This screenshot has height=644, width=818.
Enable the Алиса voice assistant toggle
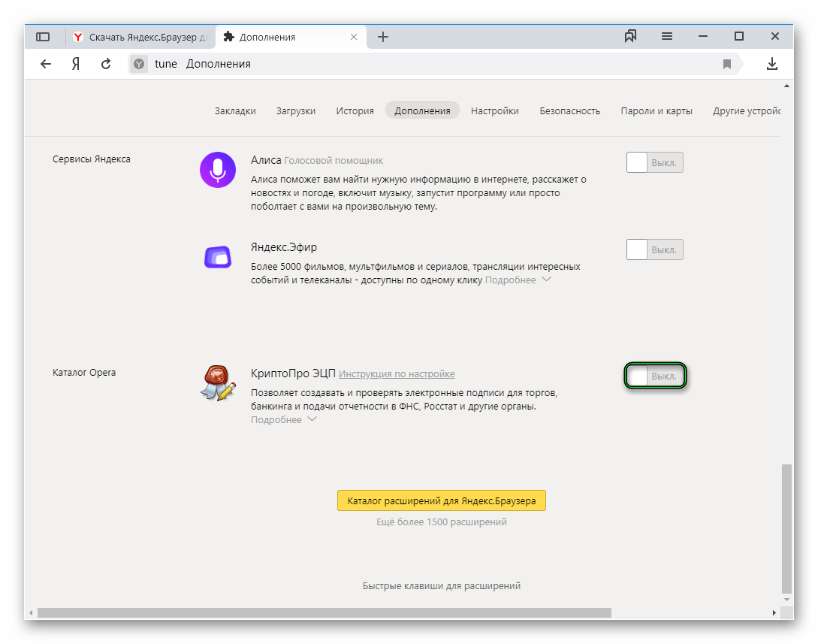coord(654,162)
